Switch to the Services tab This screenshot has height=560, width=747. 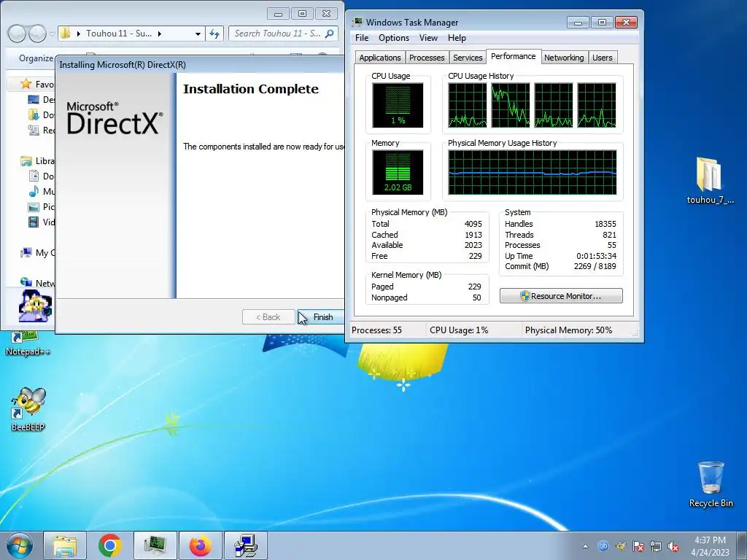click(468, 58)
